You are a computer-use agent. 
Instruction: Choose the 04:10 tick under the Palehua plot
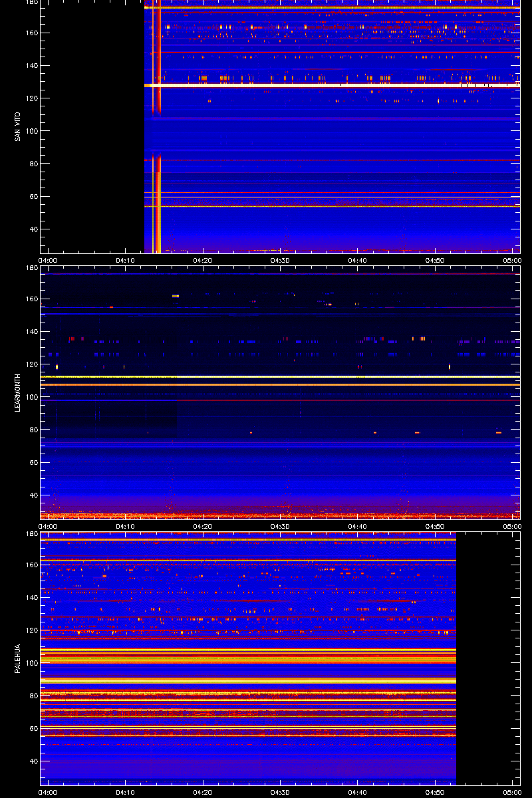pos(126,793)
